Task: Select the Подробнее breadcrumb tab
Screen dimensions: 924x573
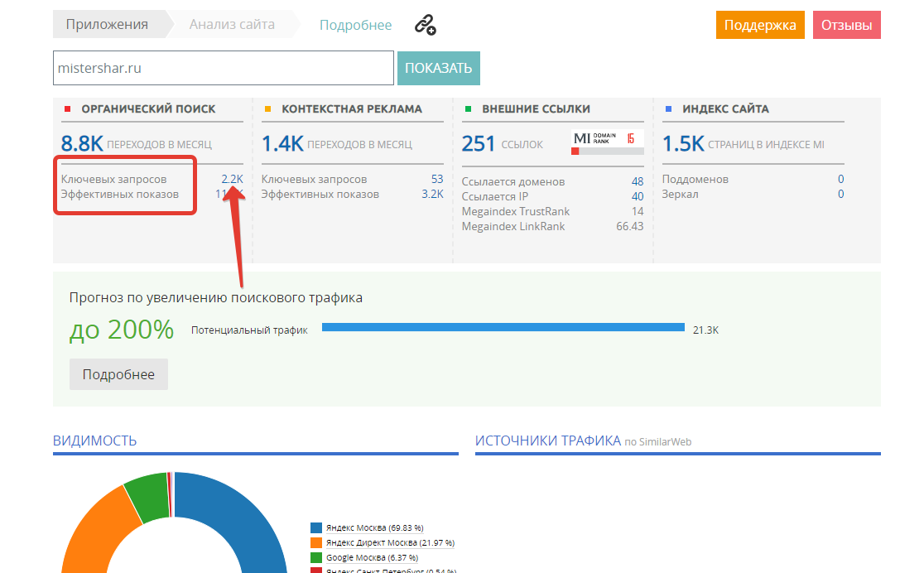Action: point(355,25)
